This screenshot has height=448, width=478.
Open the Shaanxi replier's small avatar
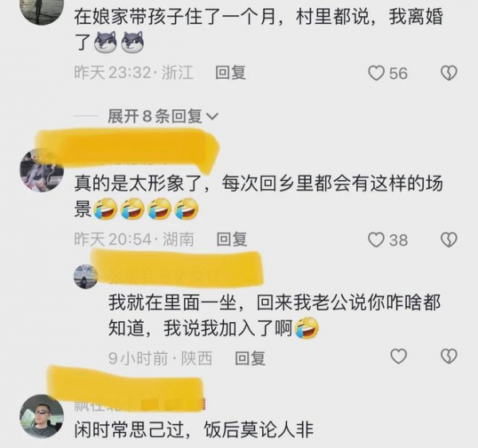tap(86, 277)
